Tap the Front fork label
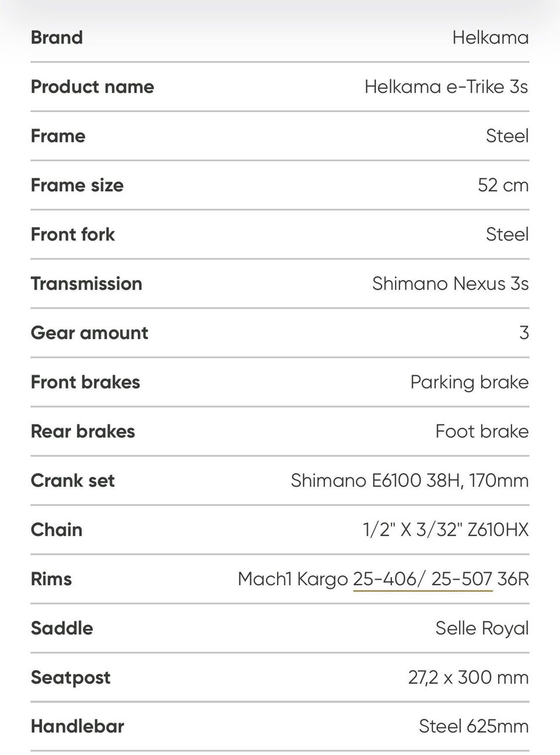Image resolution: width=560 pixels, height=755 pixels. (73, 234)
